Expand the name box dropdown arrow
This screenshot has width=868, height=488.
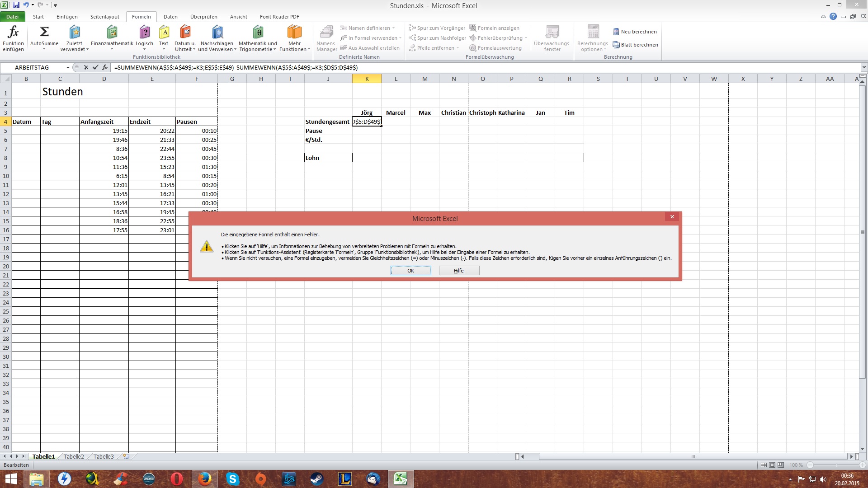pyautogui.click(x=68, y=67)
